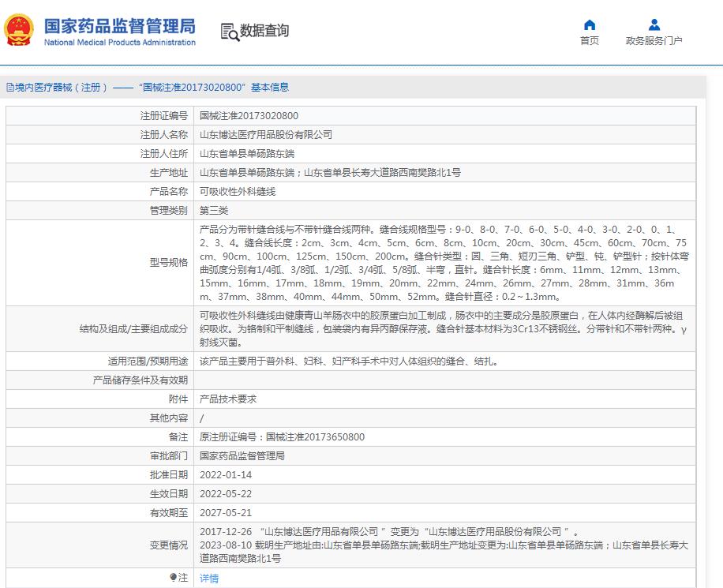Screen dimensions: 723x588
Task: Select product name 可吸收性外科缝线
Action: (x=238, y=191)
